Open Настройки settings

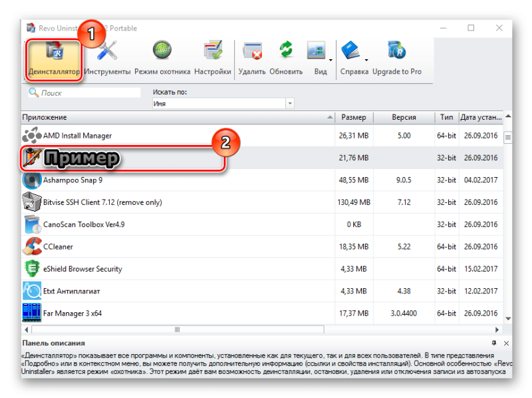(x=213, y=58)
